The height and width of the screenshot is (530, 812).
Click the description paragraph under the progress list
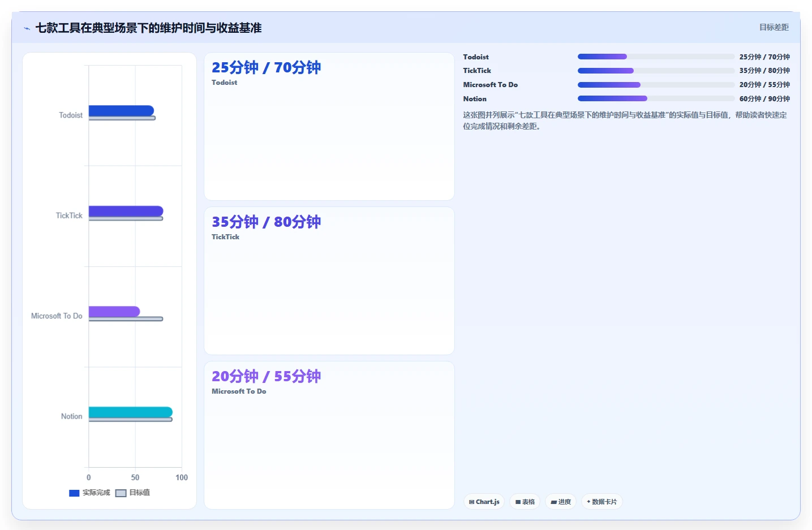tap(626, 120)
